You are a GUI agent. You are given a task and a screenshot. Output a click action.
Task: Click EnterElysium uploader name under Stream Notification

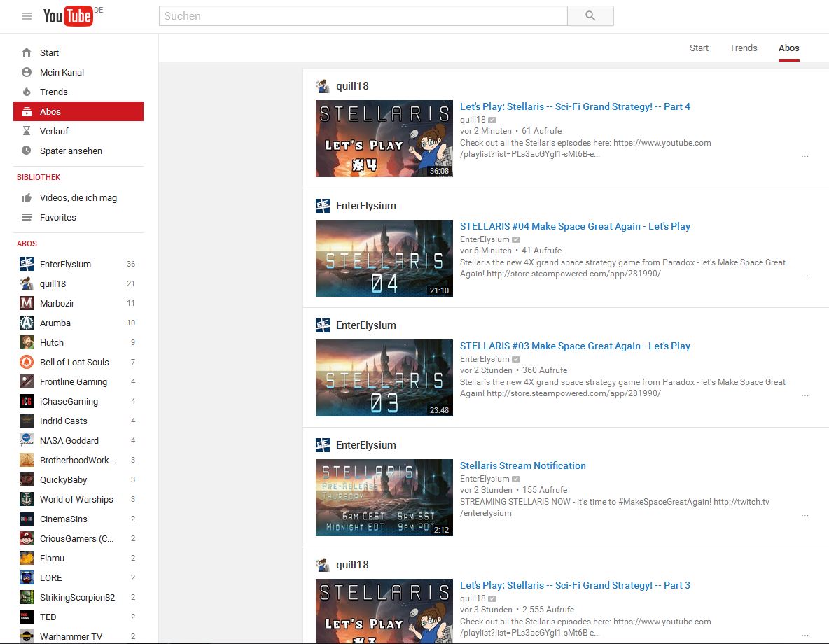485,479
